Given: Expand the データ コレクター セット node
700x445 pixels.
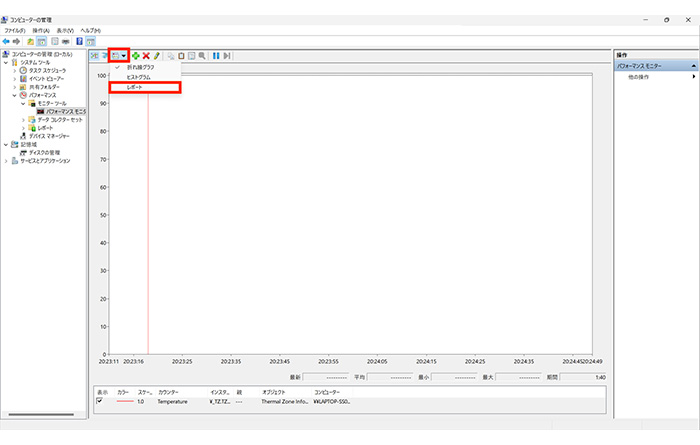Looking at the screenshot, I should 24,119.
